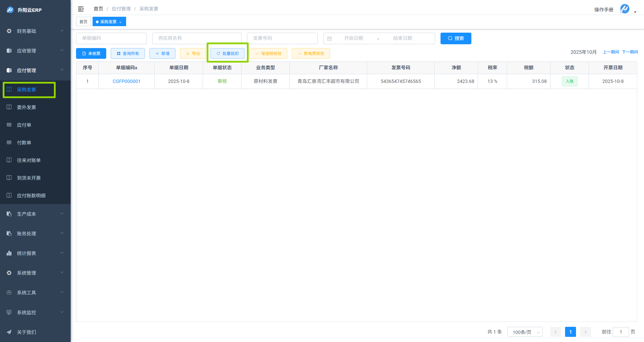Viewport: 644px width, 342px height.
Task: Click the 系统管理 gear icon
Action: point(9,273)
